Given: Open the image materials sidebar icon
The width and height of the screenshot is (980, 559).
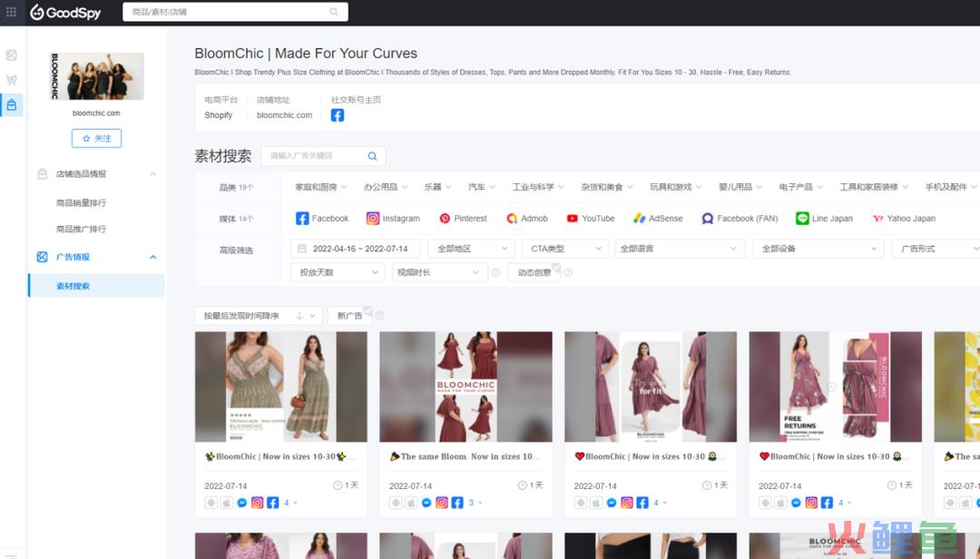Looking at the screenshot, I should click(x=11, y=55).
